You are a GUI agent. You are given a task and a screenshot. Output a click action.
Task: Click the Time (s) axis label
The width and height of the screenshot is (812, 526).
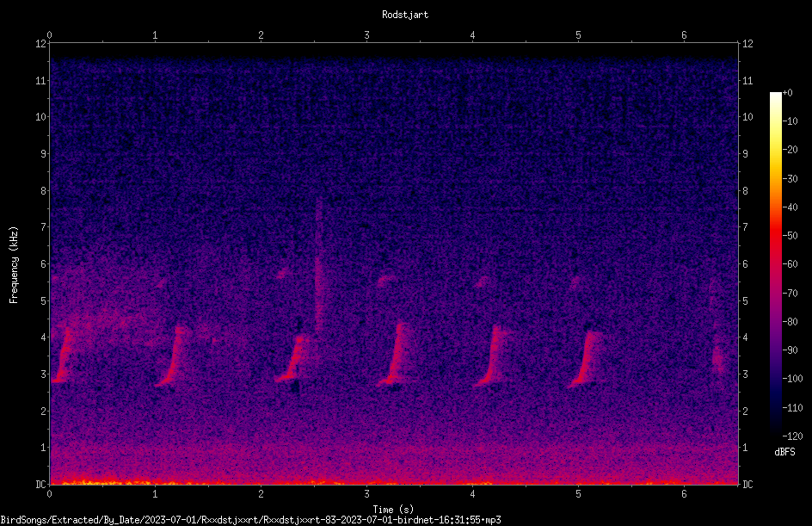pyautogui.click(x=393, y=510)
